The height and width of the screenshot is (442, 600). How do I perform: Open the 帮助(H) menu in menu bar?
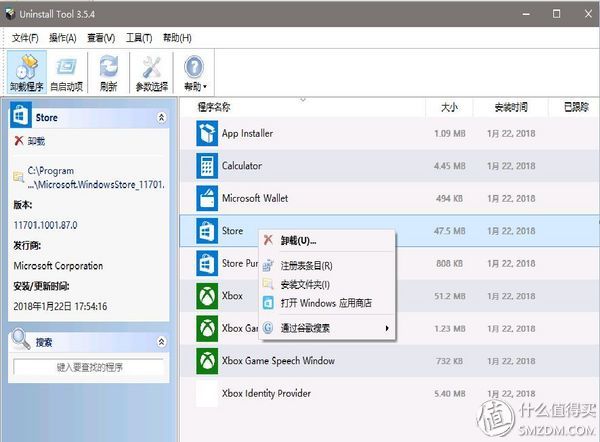(x=177, y=38)
